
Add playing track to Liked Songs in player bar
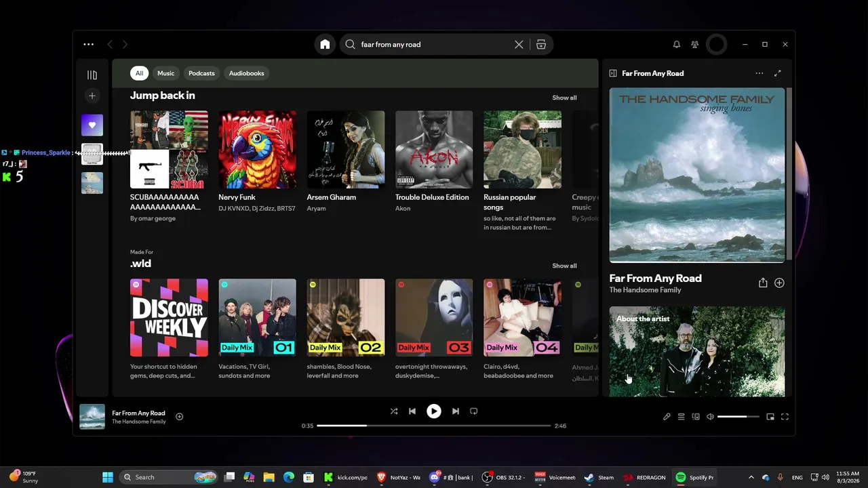[x=180, y=417]
